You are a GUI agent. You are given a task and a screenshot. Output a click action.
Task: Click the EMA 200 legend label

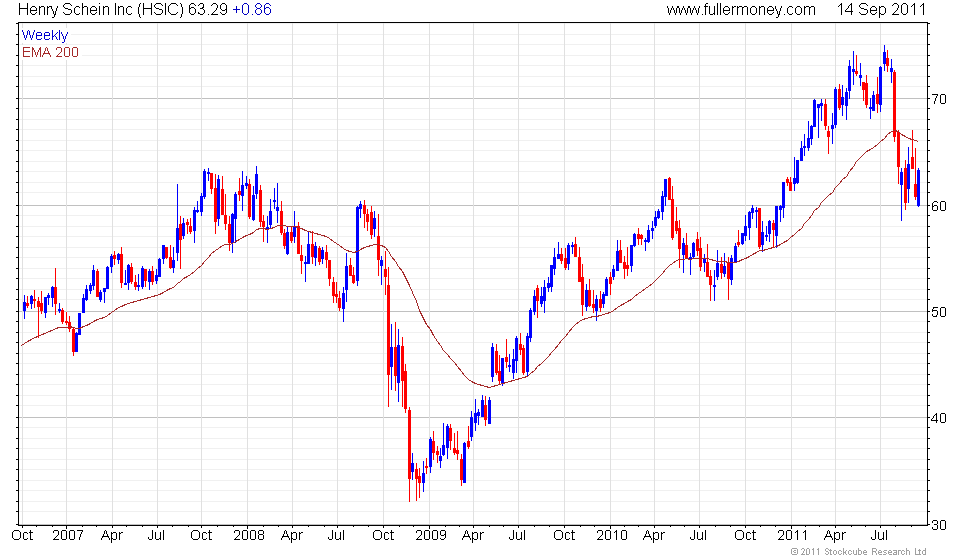click(51, 52)
